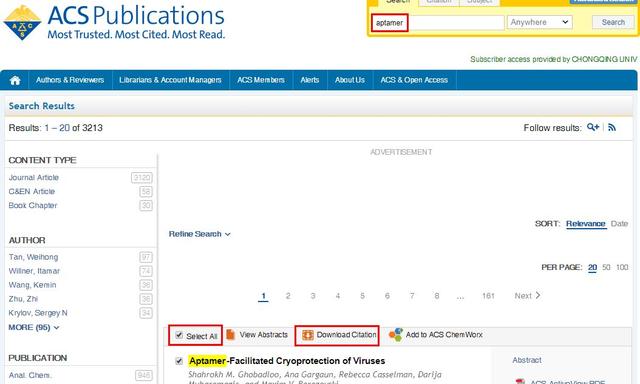Open the Anywhere search scope dropdown
Image resolution: width=640 pixels, height=384 pixels.
click(539, 22)
